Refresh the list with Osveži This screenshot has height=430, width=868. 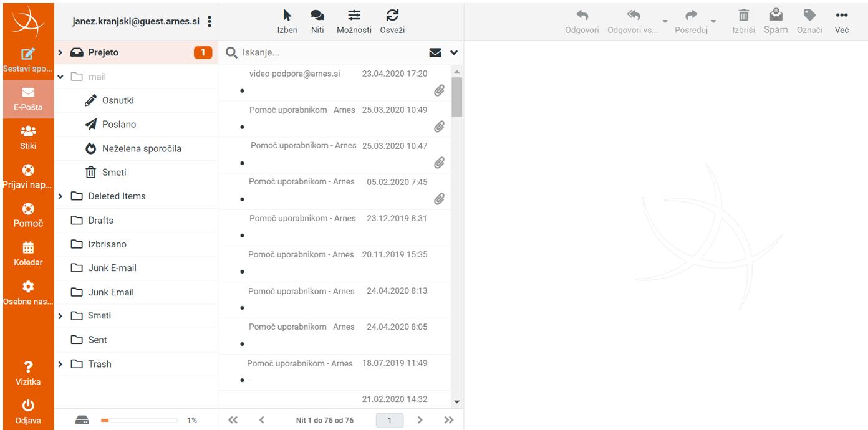[x=392, y=21]
